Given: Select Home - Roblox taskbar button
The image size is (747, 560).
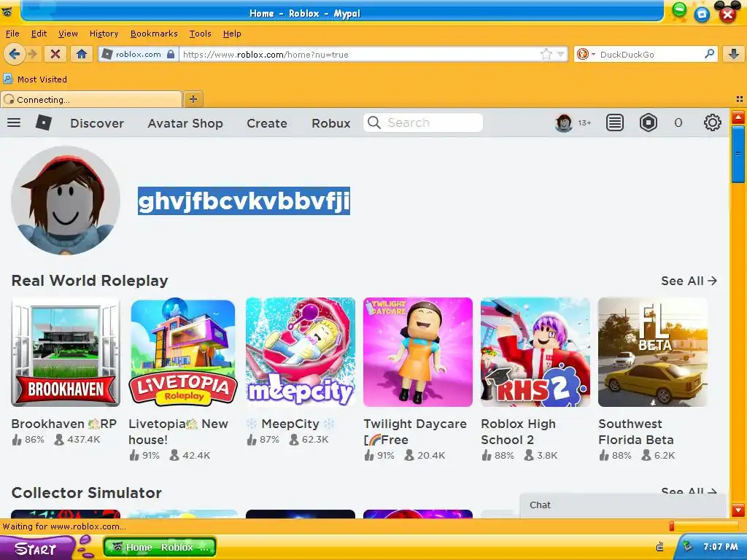Looking at the screenshot, I should click(x=160, y=547).
